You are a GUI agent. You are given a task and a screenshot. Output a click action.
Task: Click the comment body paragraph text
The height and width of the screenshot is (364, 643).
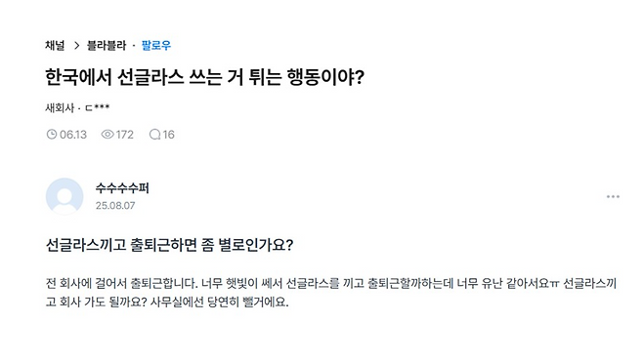click(x=331, y=293)
